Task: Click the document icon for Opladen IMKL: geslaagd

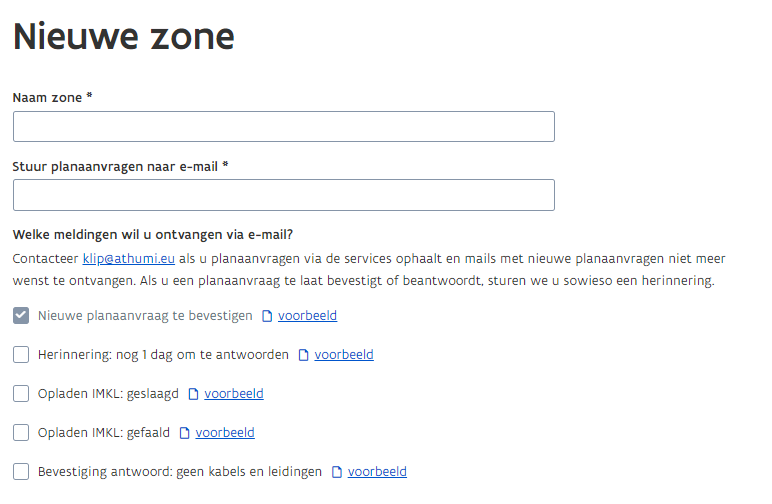Action: [194, 394]
